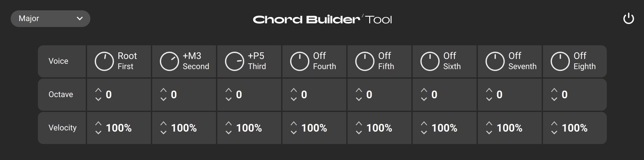Screen dimensions: 644x160
Task: Increase the Seventh voice velocity
Action: tap(489, 123)
